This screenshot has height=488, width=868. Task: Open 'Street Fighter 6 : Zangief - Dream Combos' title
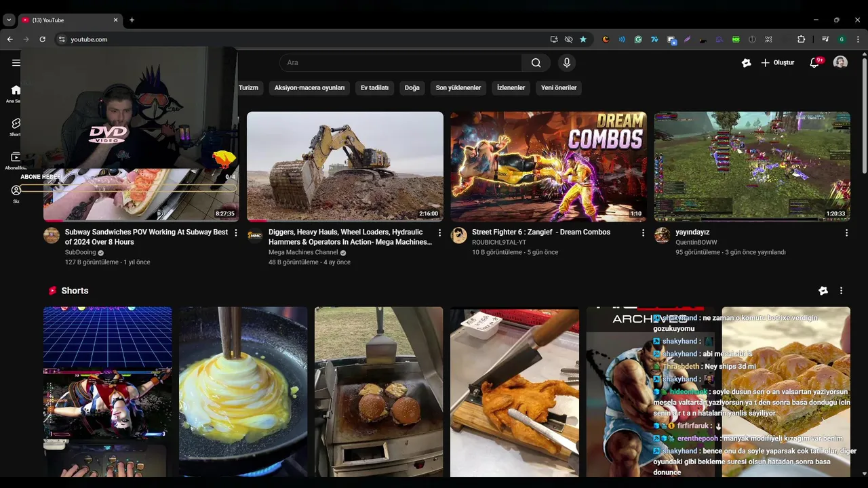[x=541, y=232]
